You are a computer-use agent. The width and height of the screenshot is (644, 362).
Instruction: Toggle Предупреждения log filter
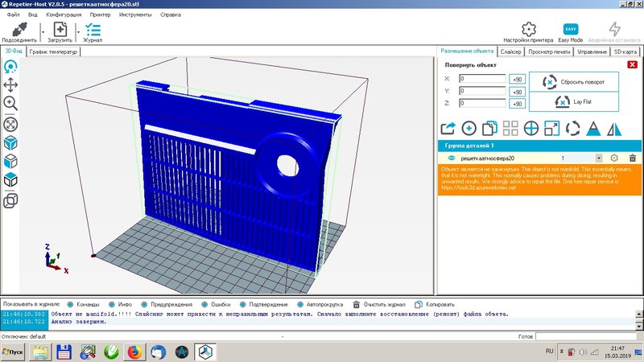(167, 305)
